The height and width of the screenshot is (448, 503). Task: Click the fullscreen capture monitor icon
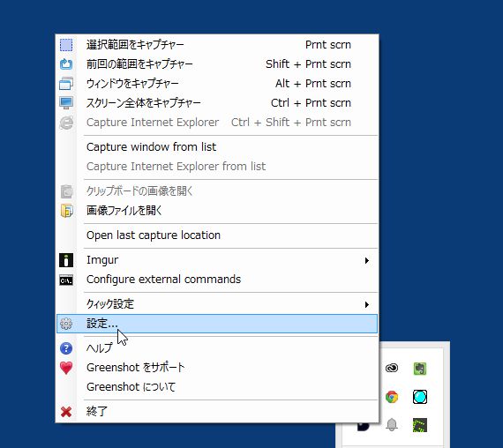coord(66,103)
